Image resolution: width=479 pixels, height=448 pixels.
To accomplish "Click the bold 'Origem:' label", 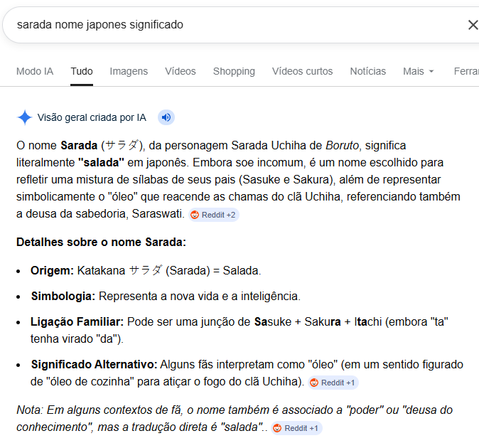I will [53, 271].
